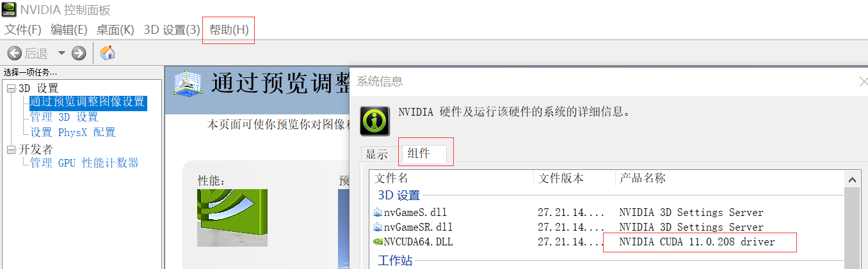Select the NVCUDA64.DLL NVIDIA icon
Screen dimensions: 868x269
click(x=378, y=242)
